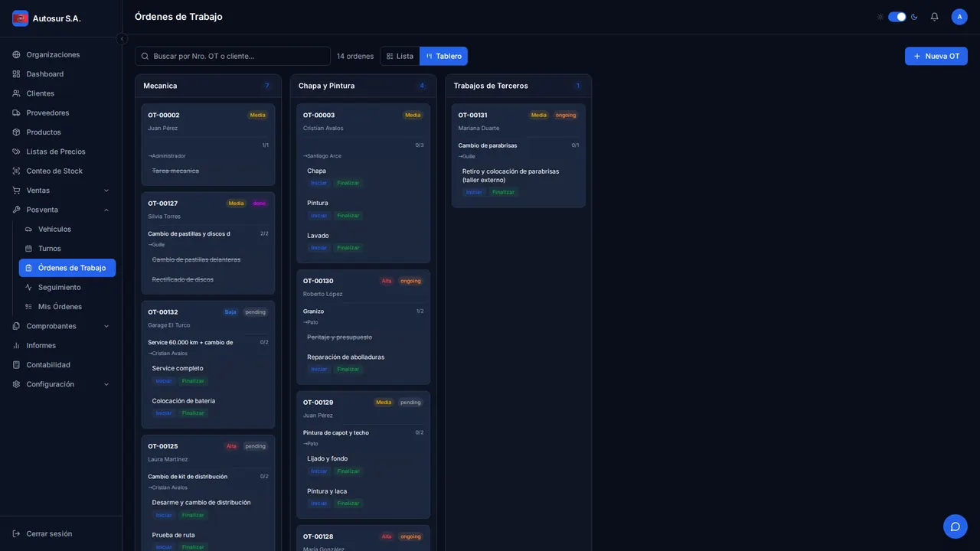
Task: Click the Informes report icon
Action: tap(16, 345)
